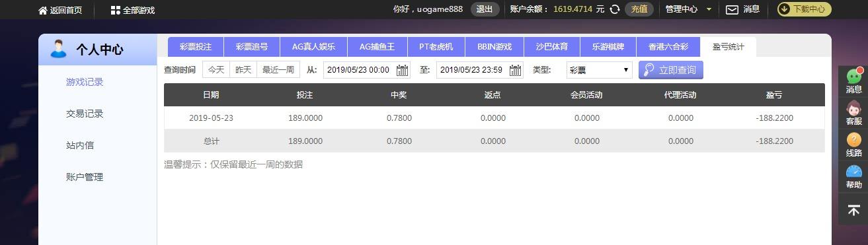Click the 返点 column header
Viewport: 868px width, 245px height.
493,95
